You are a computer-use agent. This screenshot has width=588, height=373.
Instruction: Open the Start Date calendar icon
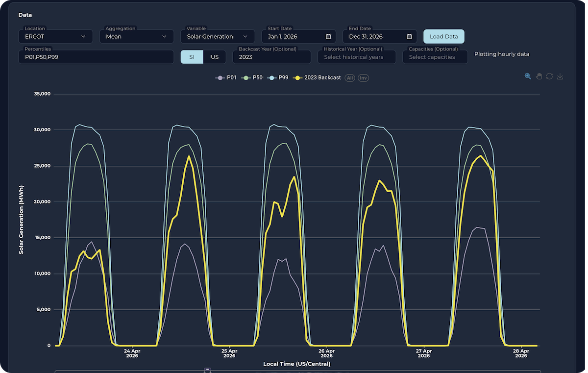pyautogui.click(x=328, y=37)
